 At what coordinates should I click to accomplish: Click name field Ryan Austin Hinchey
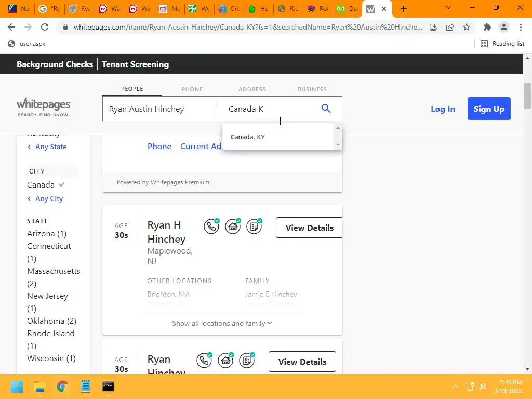coord(159,109)
